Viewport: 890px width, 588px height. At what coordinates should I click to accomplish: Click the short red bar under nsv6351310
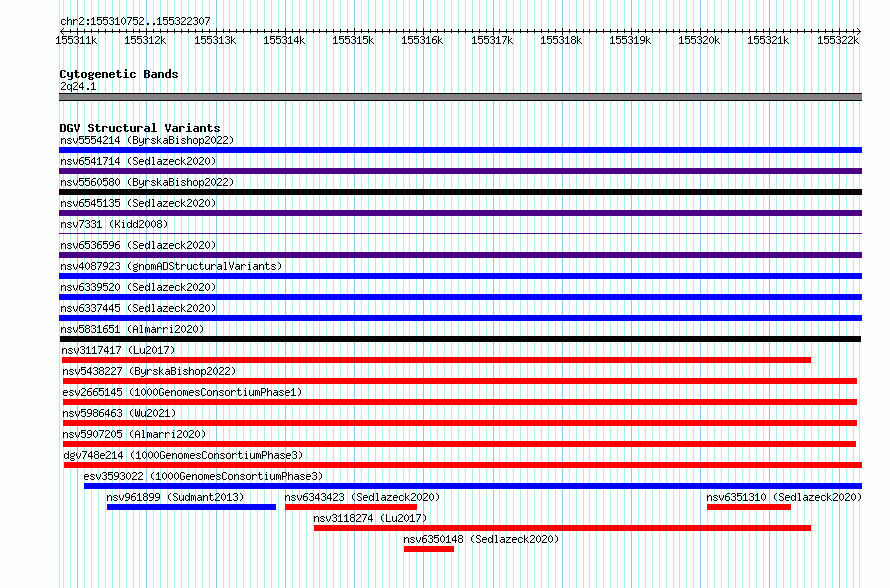pyautogui.click(x=749, y=507)
